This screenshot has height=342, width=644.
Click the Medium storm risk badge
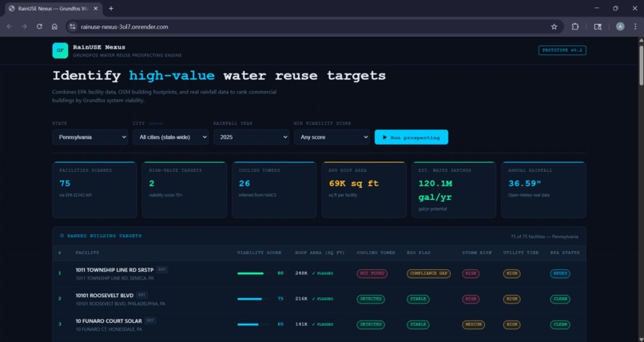click(473, 324)
